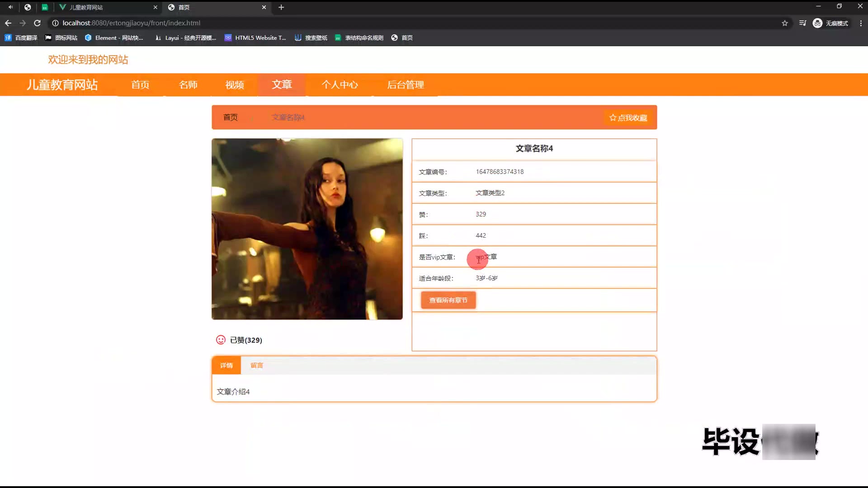Screen dimensions: 868x488
Task: Reload the page with refresh icon
Action: [38, 23]
